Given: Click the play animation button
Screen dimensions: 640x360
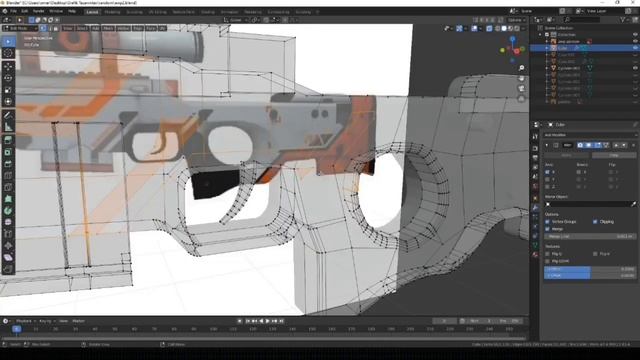Looking at the screenshot, I should click(268, 321).
